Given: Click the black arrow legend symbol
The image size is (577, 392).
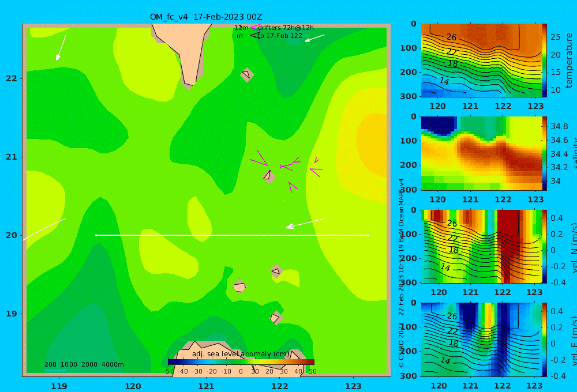Looking at the screenshot, I should tap(255, 36).
